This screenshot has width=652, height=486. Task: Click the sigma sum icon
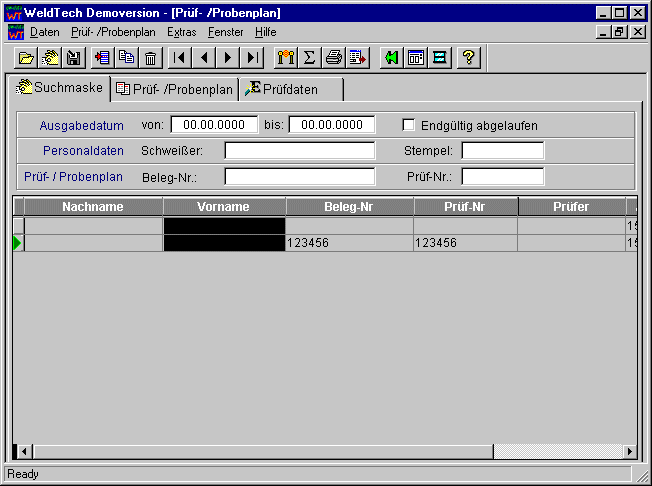(x=310, y=58)
